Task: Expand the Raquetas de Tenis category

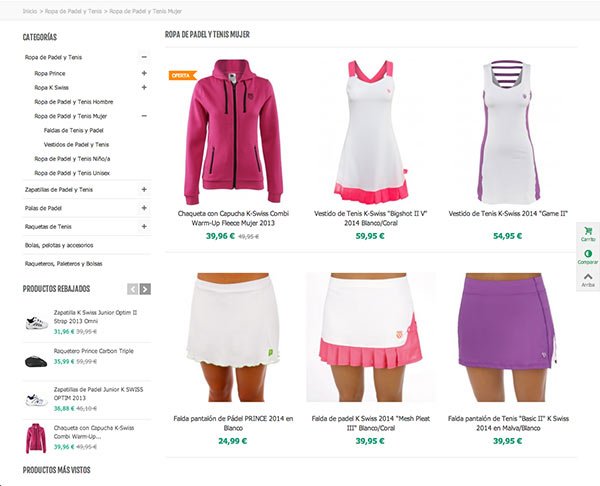Action: [x=144, y=227]
